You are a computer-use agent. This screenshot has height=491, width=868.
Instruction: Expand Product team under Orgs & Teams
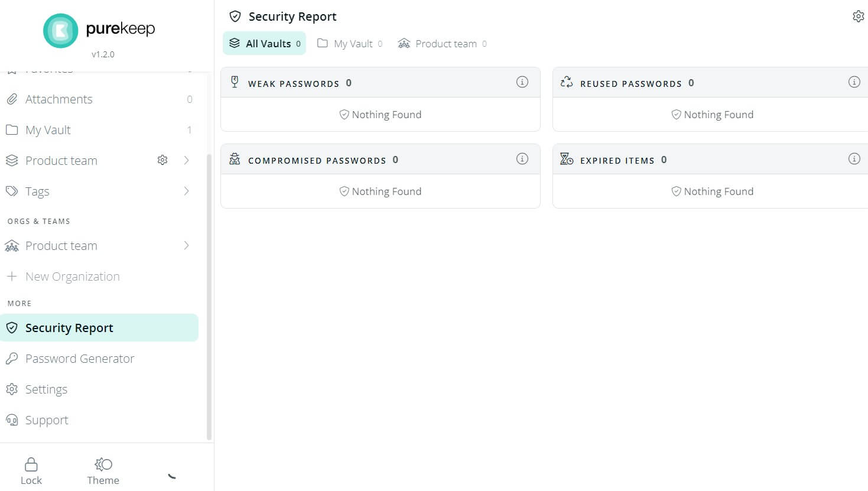pyautogui.click(x=187, y=245)
